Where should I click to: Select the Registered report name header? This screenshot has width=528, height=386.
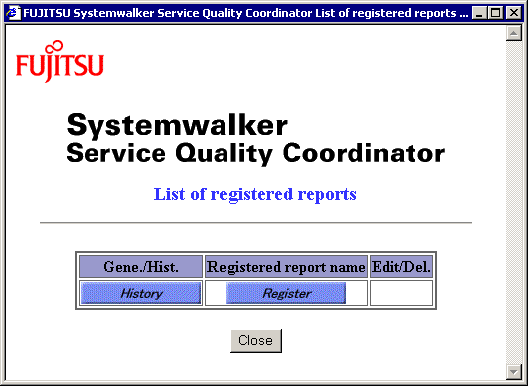click(x=286, y=267)
